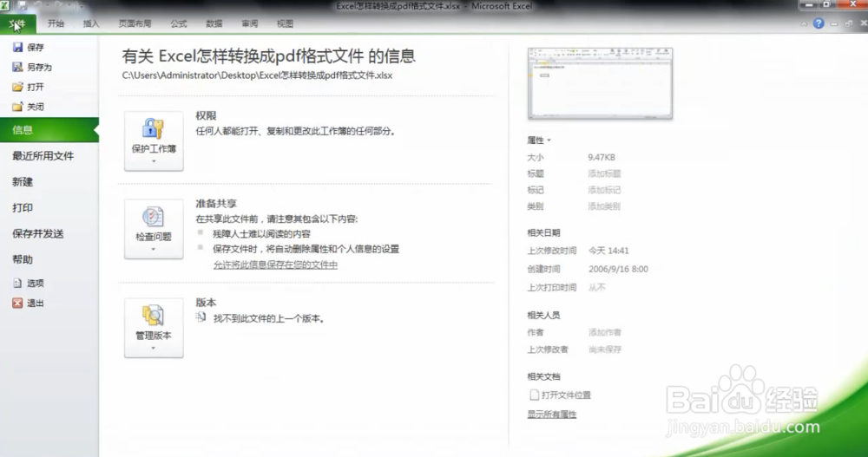868x457 pixels.
Task: Switch to the 页面布局 (Page Layout) tab
Action: [x=135, y=23]
